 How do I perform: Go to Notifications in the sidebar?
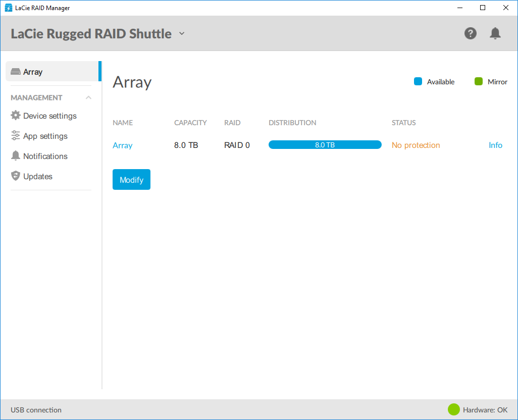click(45, 156)
